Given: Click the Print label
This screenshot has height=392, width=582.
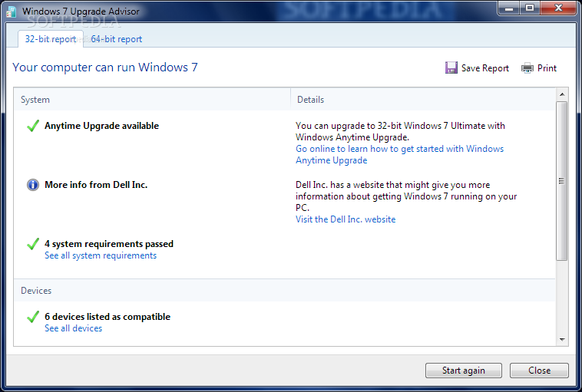Looking at the screenshot, I should (547, 68).
